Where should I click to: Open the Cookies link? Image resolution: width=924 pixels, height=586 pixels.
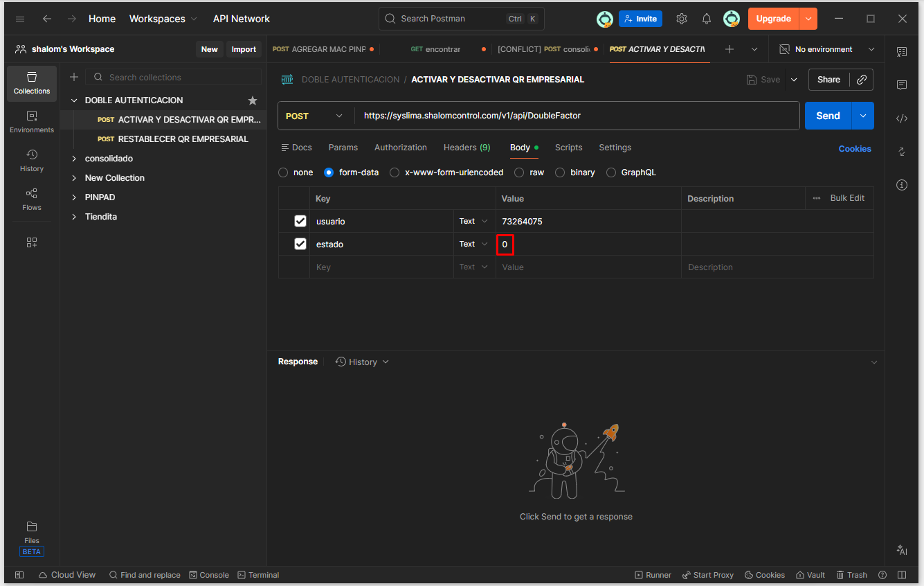pyautogui.click(x=855, y=149)
